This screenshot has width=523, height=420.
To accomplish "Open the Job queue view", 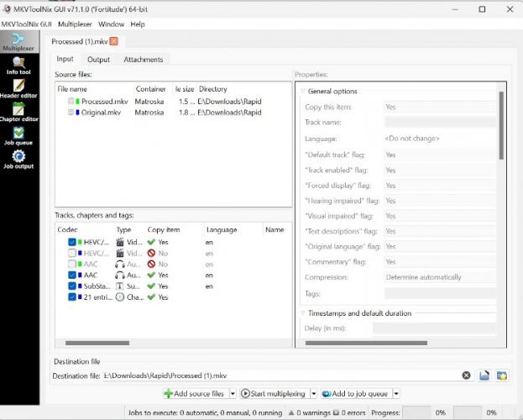I will click(18, 136).
